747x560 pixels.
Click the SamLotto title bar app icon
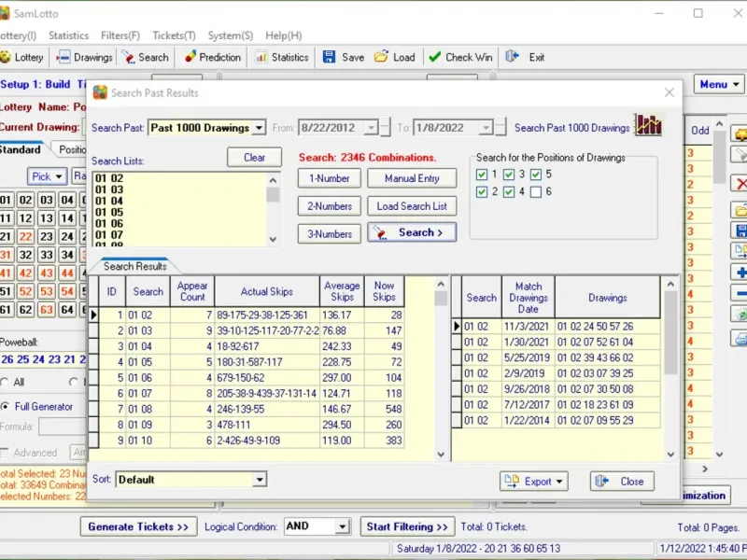point(5,13)
